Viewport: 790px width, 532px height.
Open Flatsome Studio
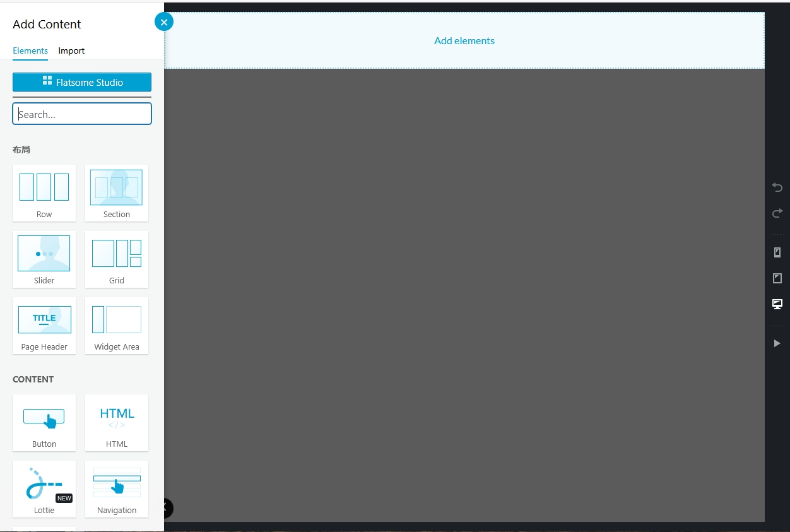(82, 82)
